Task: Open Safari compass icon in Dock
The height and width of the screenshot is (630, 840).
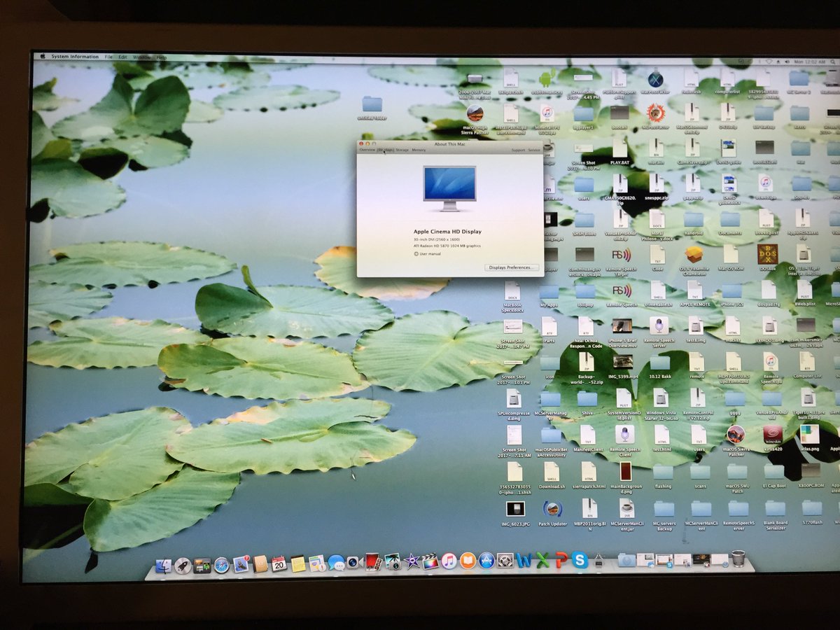Action: click(221, 564)
